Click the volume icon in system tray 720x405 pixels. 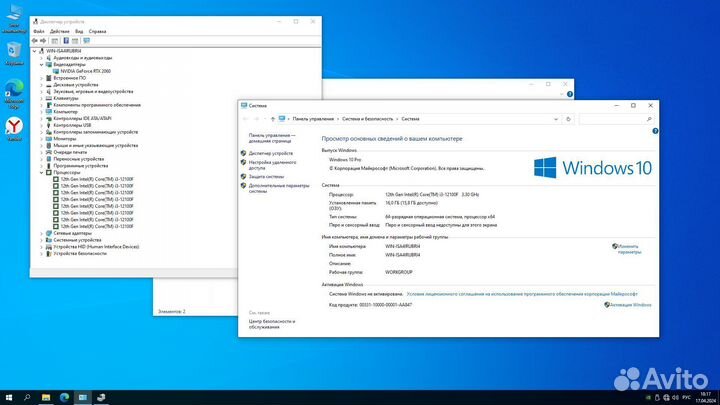[x=675, y=398]
